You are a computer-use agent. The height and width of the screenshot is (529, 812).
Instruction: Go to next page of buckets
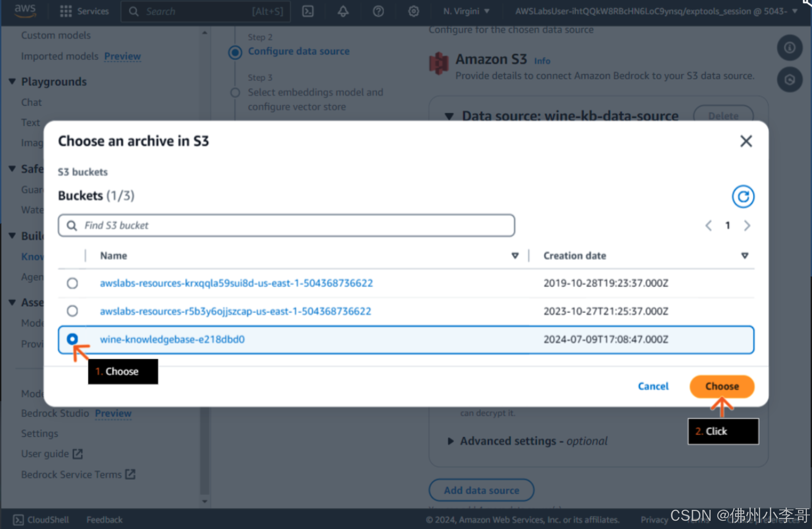pyautogui.click(x=747, y=226)
